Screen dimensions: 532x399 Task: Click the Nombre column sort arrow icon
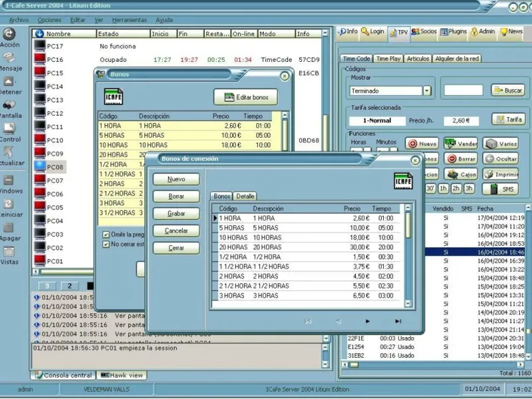39,34
